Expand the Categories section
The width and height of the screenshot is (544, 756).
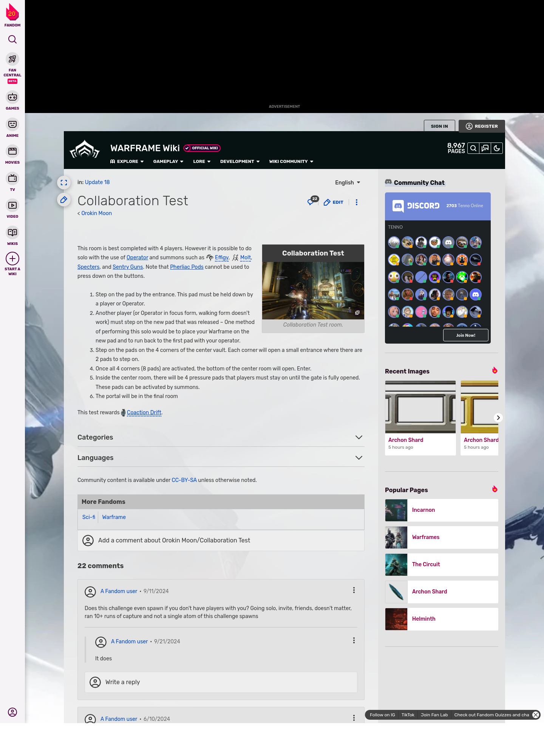pyautogui.click(x=221, y=437)
